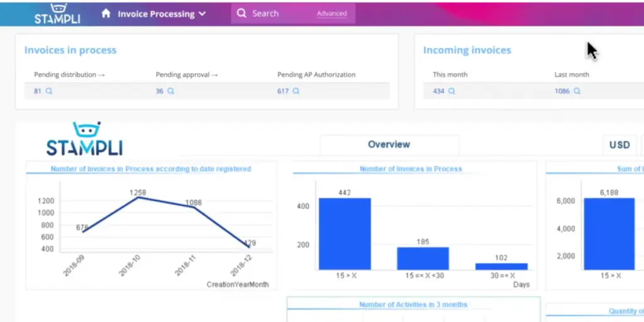644x322 pixels.
Task: Open pending distribution magnifier next to 81
Action: coord(49,91)
